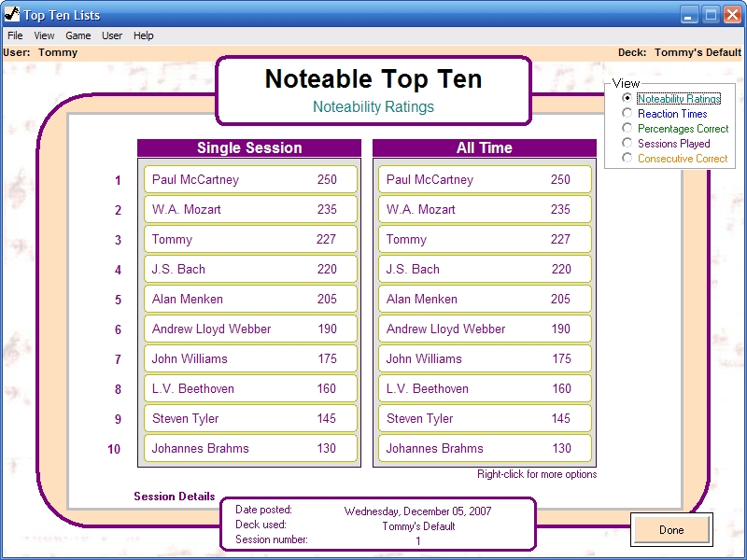Select L.V. Beethoven in Single Session list

point(250,388)
